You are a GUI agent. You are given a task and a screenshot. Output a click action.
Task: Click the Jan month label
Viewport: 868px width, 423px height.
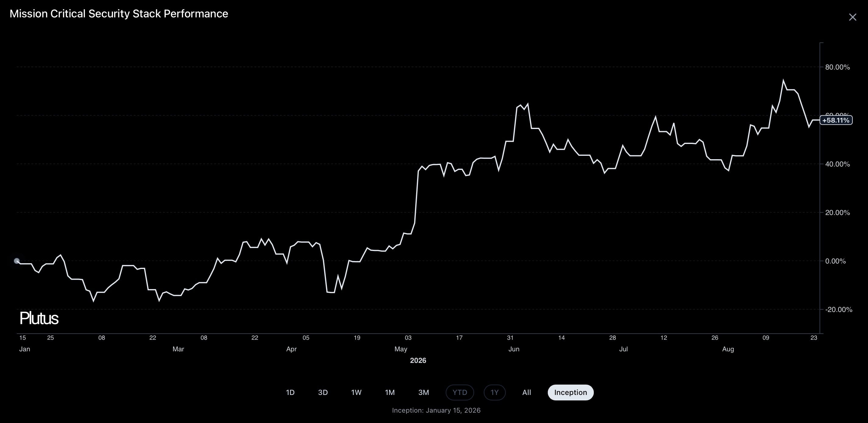point(25,349)
